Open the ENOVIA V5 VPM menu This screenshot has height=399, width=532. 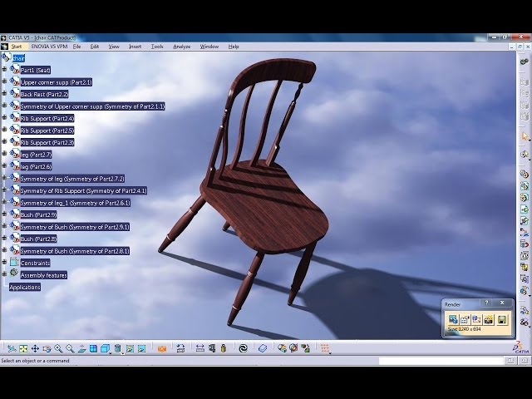tap(49, 47)
